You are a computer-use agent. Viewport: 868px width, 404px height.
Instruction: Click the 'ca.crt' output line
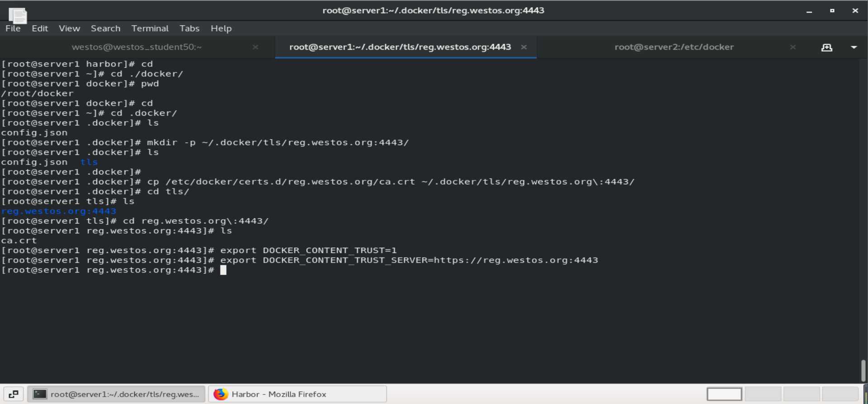pyautogui.click(x=19, y=240)
